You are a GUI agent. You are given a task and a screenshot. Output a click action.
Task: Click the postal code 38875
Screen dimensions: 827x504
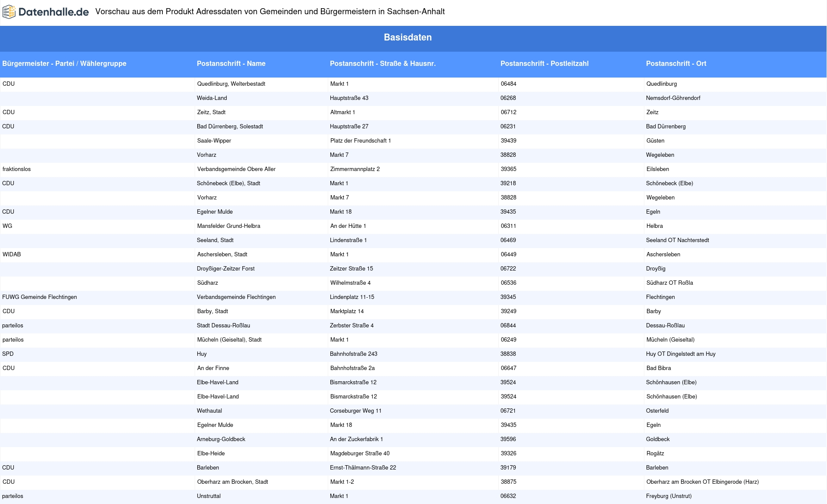(508, 482)
